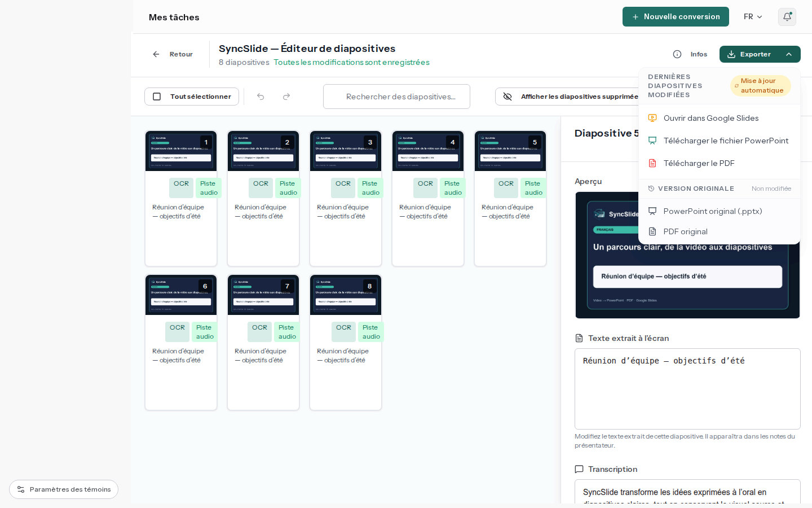Image resolution: width=812 pixels, height=508 pixels.
Task: Click the plus icon in Nouvelle conversion
Action: coord(636,17)
